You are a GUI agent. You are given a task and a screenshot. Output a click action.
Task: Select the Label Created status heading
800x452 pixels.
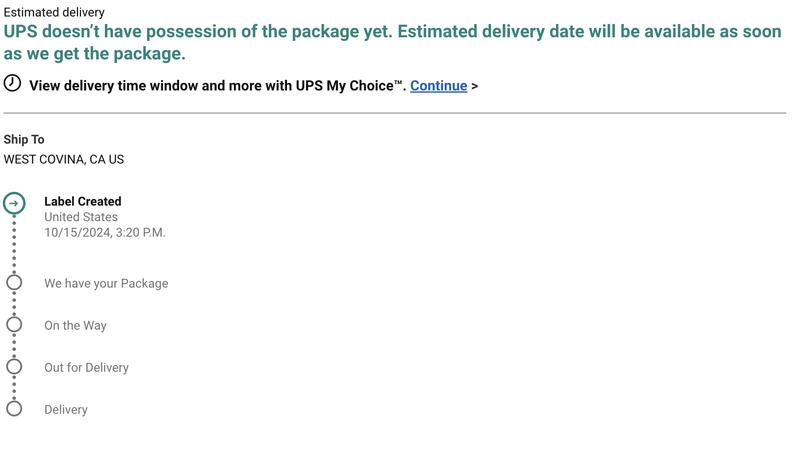pos(83,201)
